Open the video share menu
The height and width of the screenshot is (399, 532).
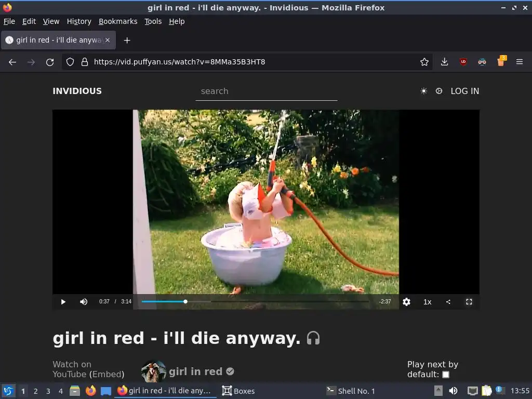pyautogui.click(x=448, y=302)
